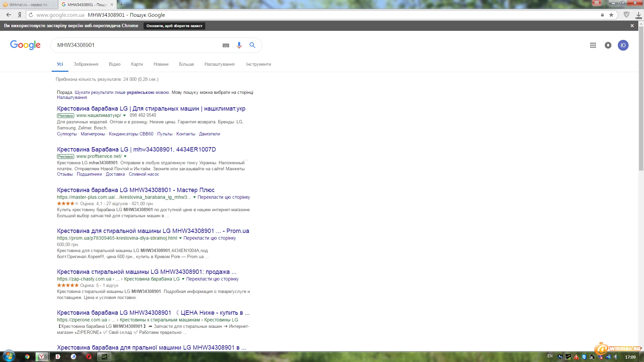Image resolution: width=644 pixels, height=362 pixels.
Task: Open the Prom.ua result title
Action: pyautogui.click(x=153, y=231)
